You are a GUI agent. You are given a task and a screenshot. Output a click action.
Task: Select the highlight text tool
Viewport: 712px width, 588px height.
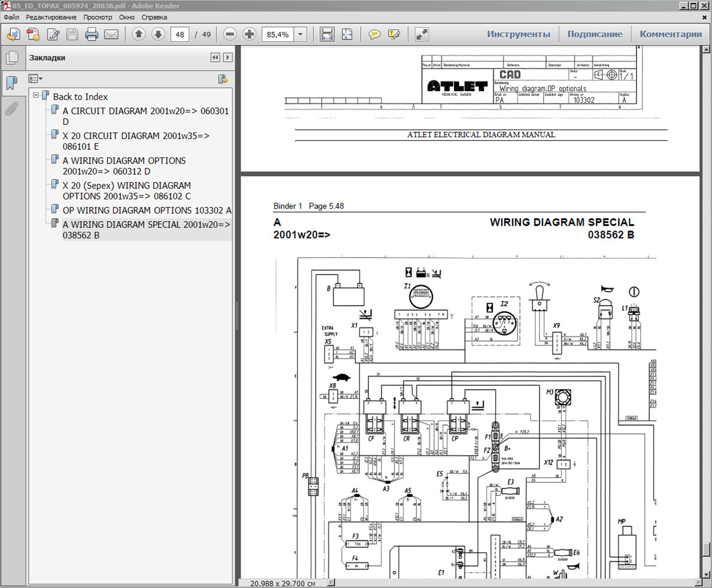394,35
